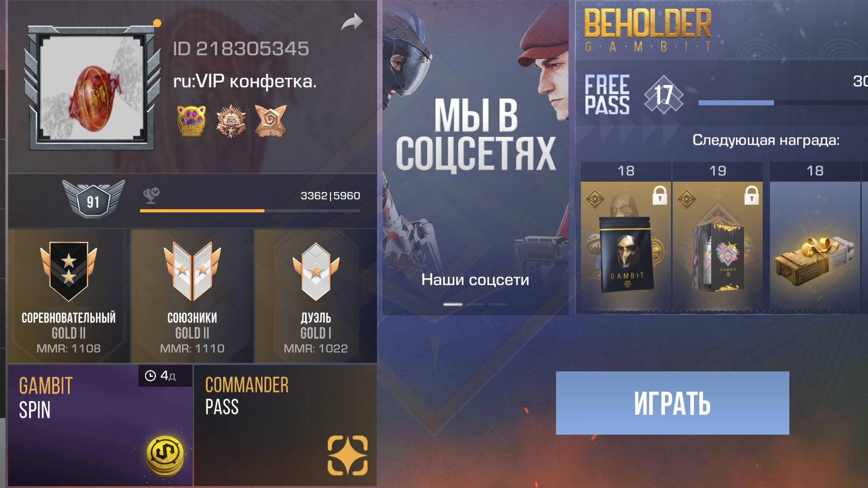Click the level 91 rank emblem
Image resolution: width=868 pixels, height=488 pixels.
[93, 199]
